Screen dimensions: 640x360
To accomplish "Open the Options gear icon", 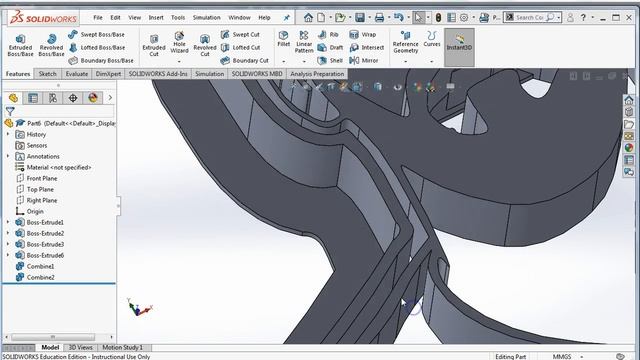I will click(x=464, y=18).
